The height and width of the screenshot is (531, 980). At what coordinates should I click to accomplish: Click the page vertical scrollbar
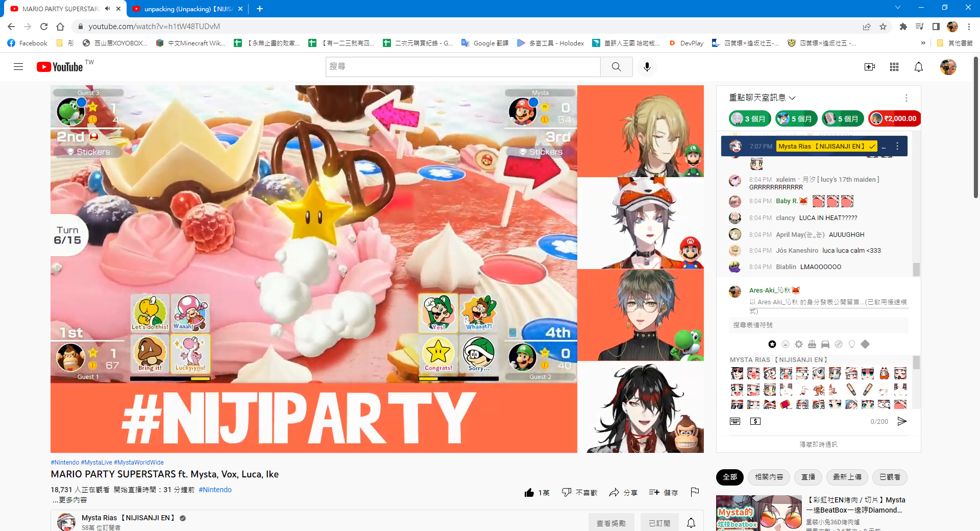coord(976,128)
